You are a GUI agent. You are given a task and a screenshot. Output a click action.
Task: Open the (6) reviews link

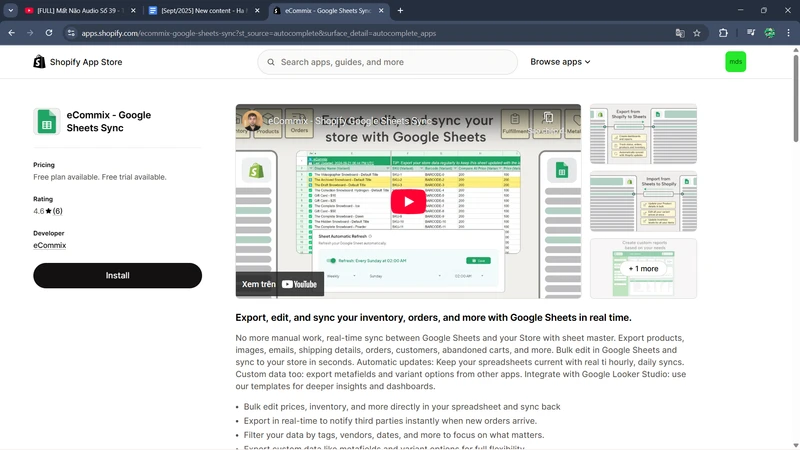pyautogui.click(x=57, y=211)
